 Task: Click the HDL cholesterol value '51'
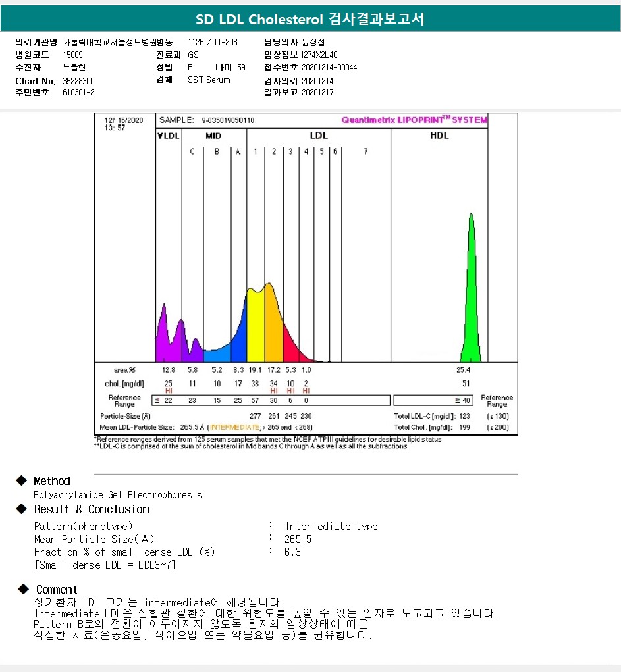point(466,384)
